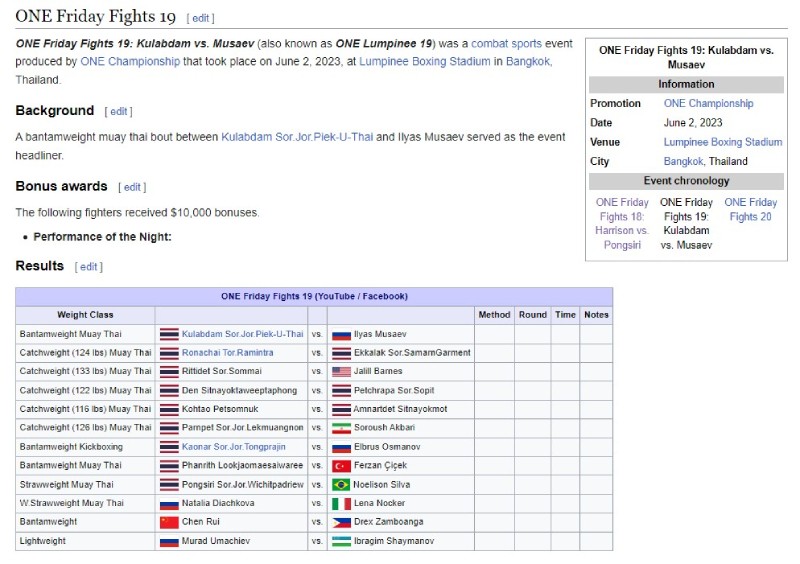Click the ONE Friday Fights 19 (YouTube / Facebook) table title

pyautogui.click(x=314, y=297)
